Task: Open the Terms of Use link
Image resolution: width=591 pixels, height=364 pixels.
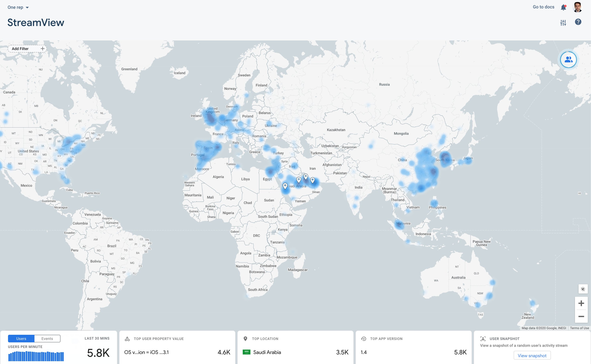Action: click(x=579, y=328)
